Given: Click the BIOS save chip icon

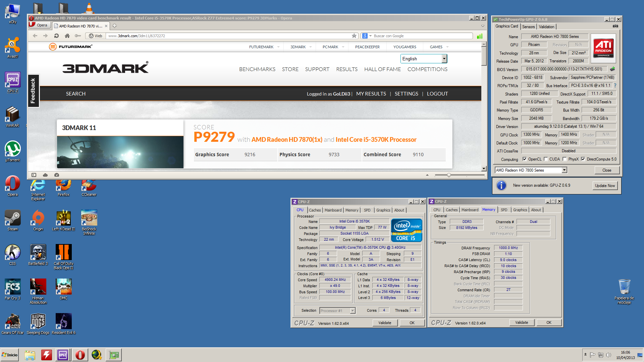Looking at the screenshot, I should [x=612, y=69].
